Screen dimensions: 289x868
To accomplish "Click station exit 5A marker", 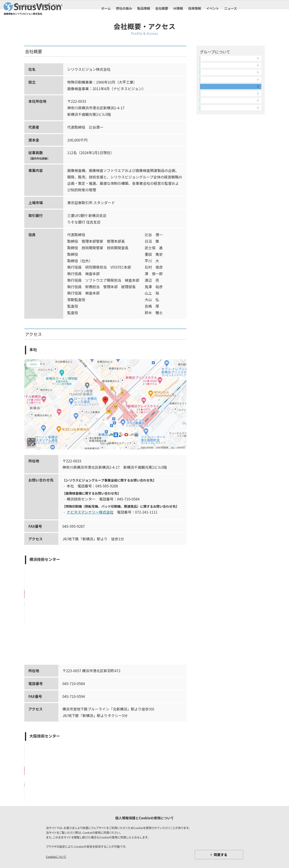I will pos(115,406).
